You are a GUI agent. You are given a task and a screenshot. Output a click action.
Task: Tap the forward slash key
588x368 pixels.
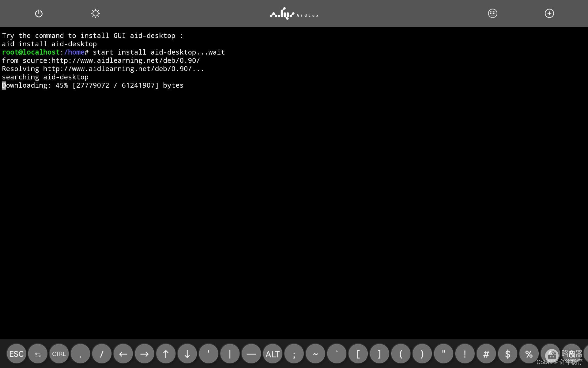[102, 354]
